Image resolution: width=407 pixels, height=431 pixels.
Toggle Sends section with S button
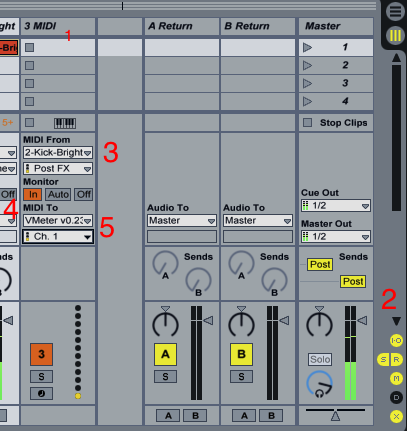click(x=383, y=360)
